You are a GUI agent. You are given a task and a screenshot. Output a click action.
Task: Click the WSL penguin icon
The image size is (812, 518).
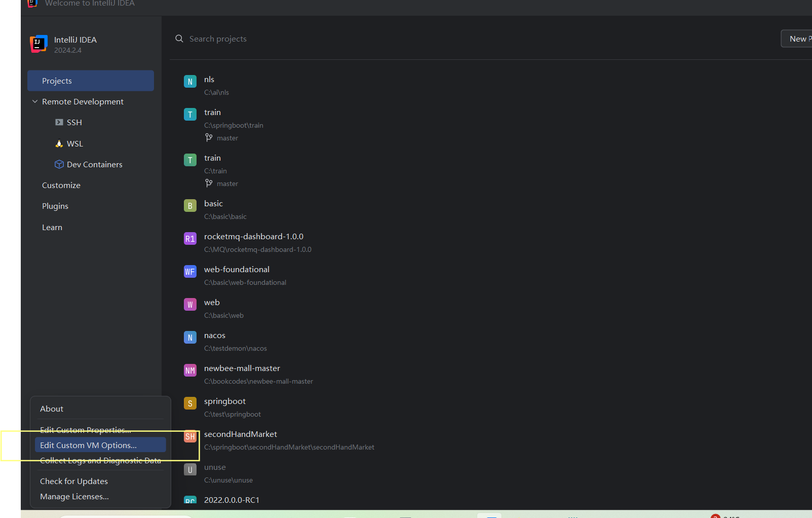coord(59,143)
